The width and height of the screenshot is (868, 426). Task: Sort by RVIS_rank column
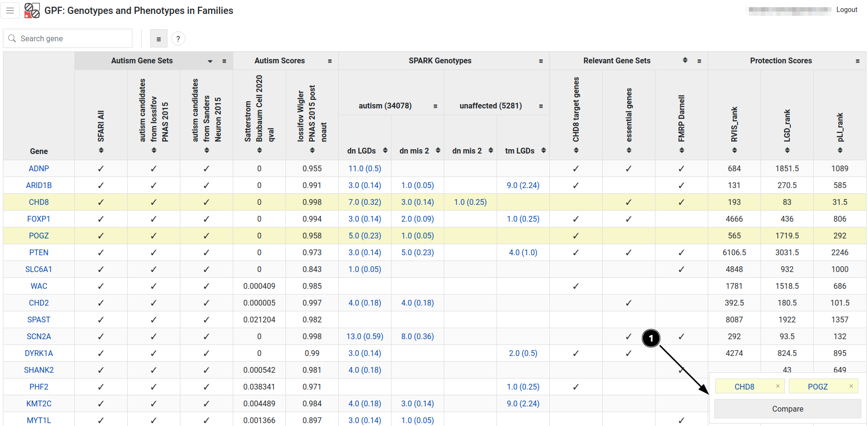pyautogui.click(x=735, y=150)
